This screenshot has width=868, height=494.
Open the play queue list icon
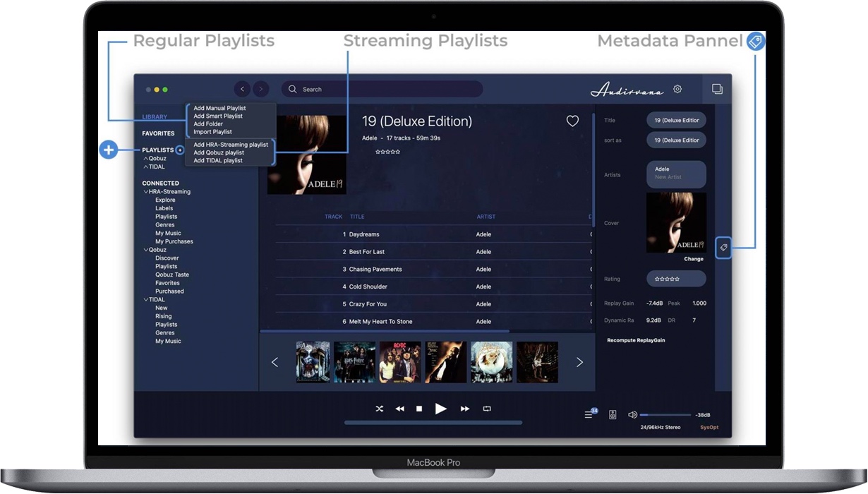tap(589, 415)
